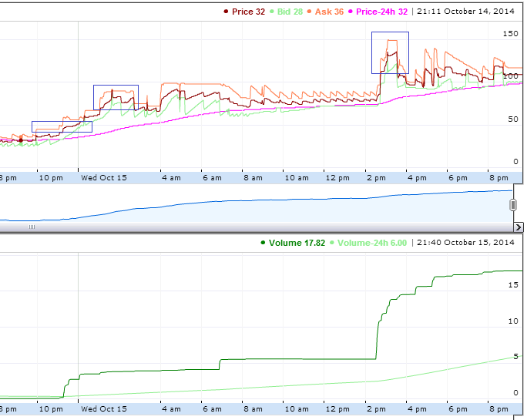
Task: Click the 10 value on the volume y-axis
Action: tap(513, 321)
